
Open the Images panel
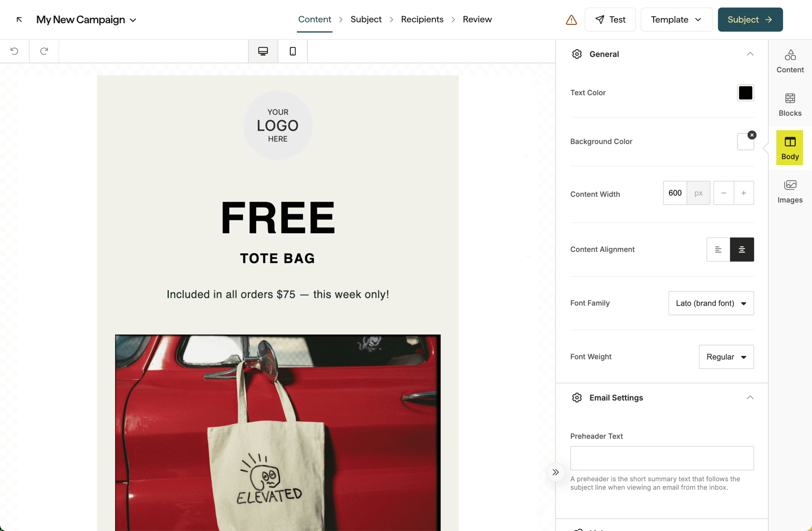tap(790, 190)
